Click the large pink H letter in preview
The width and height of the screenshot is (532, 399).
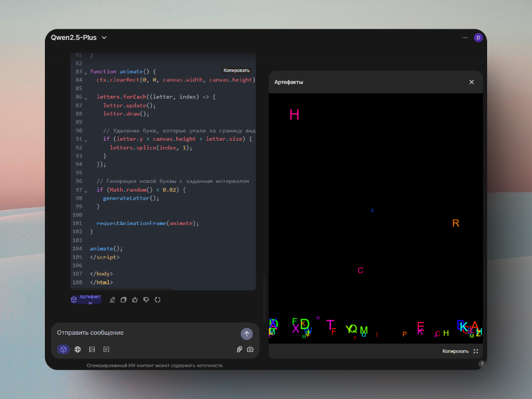tap(294, 115)
